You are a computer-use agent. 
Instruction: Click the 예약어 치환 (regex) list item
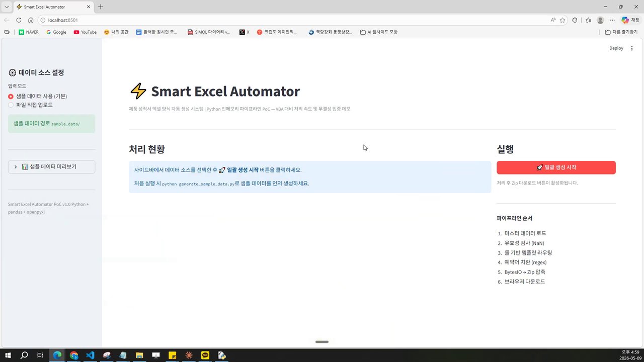[525, 262]
